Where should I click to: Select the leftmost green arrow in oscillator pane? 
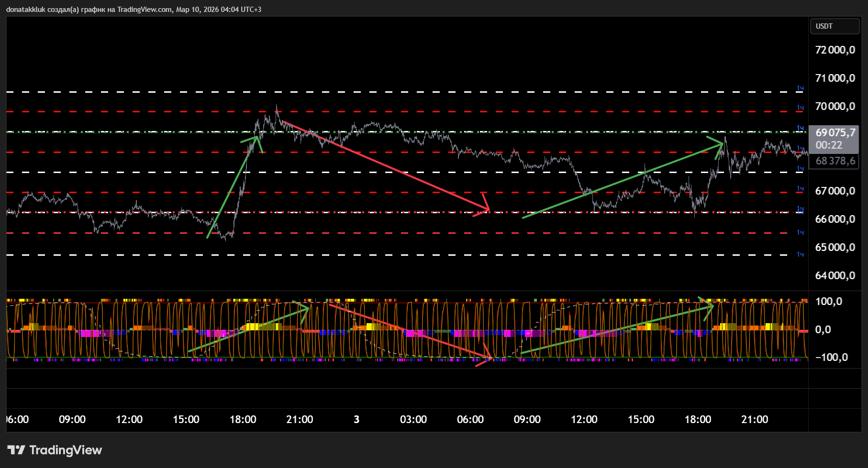click(249, 329)
